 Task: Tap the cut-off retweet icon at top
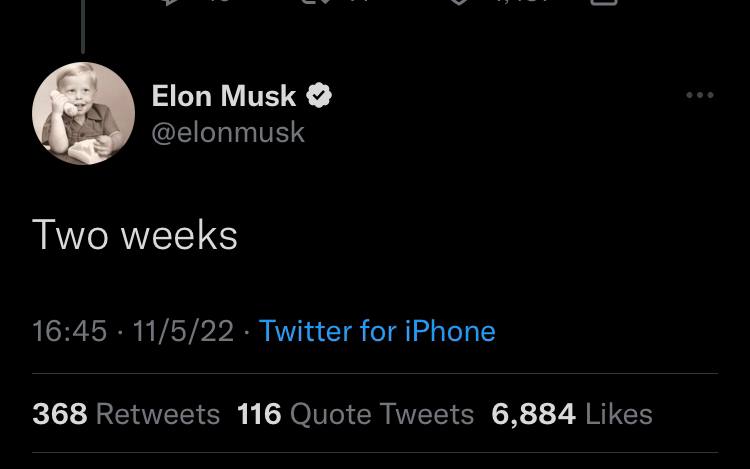click(316, 2)
